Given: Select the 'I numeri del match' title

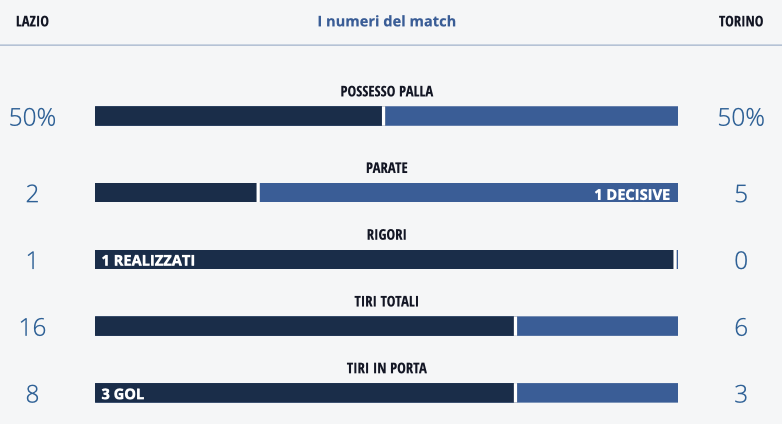Looking at the screenshot, I should 386,21.
